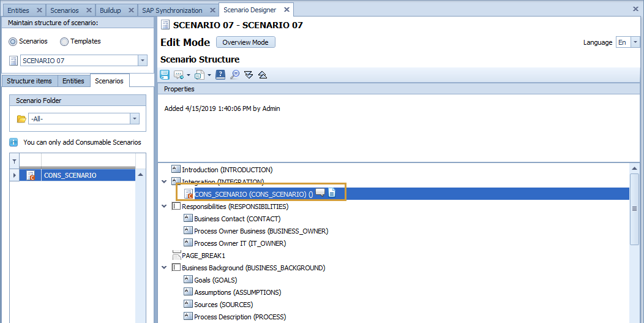Click the document icon on CONS_SCENARIO row
This screenshot has width=644, height=323.
332,193
